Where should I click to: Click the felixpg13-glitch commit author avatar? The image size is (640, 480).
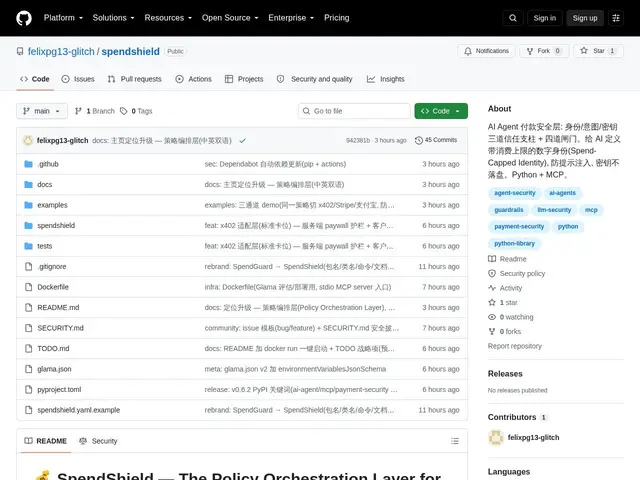[x=28, y=140]
